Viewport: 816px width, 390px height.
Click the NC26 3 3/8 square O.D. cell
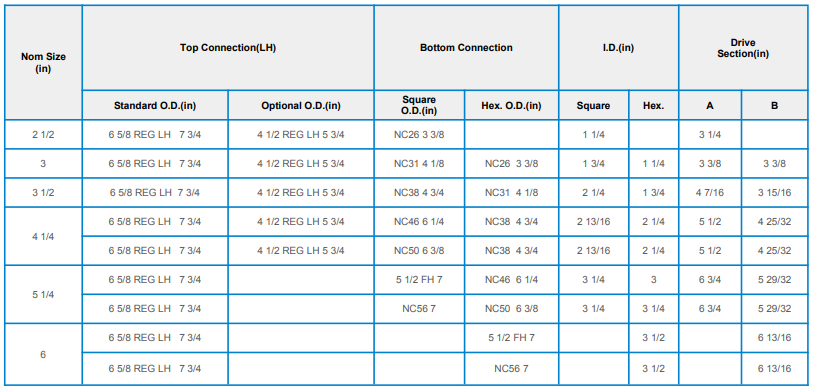(419, 134)
